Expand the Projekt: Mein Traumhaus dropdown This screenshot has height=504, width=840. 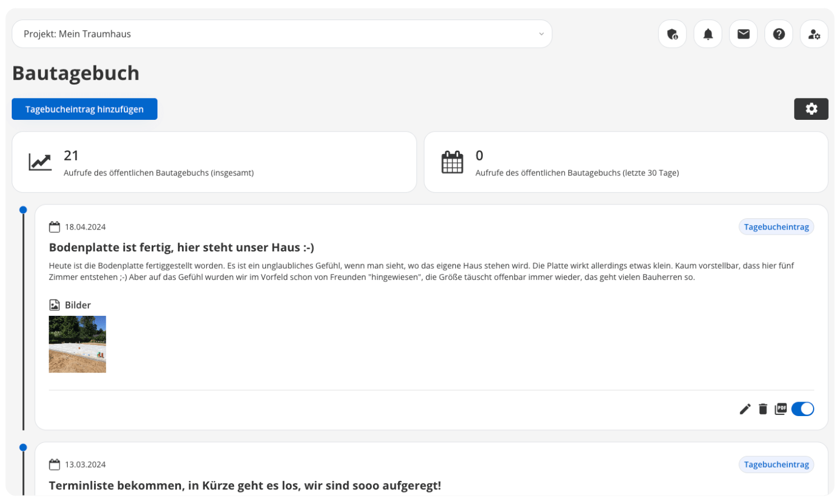[x=282, y=34]
